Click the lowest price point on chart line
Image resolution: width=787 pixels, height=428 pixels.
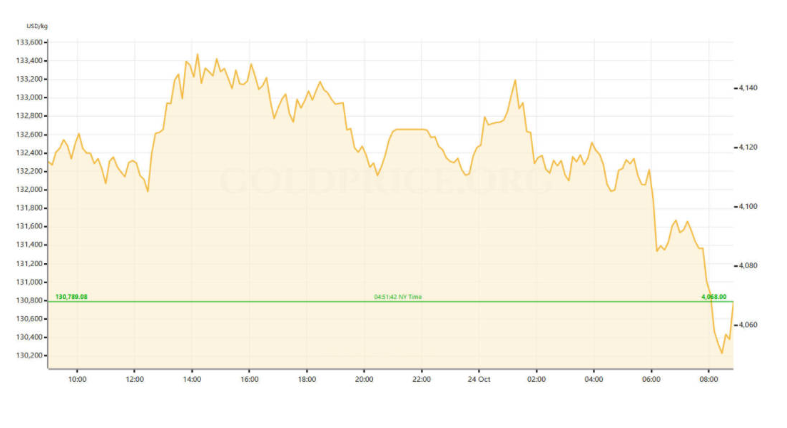click(x=721, y=352)
